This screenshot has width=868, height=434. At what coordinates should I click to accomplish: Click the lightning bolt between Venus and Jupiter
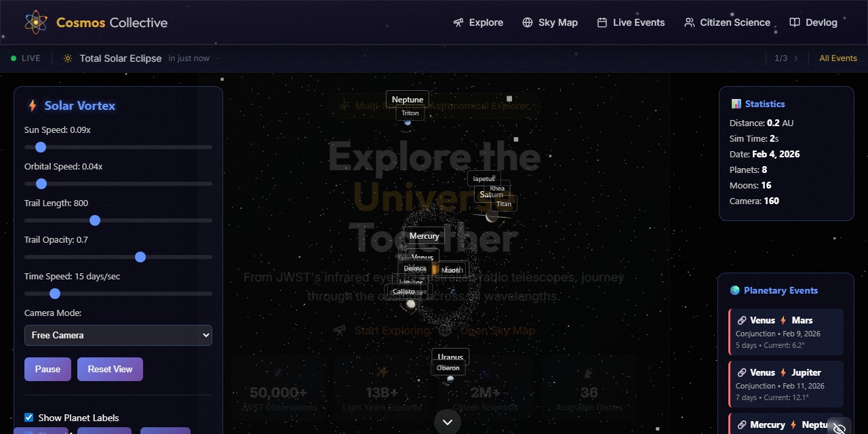click(783, 372)
